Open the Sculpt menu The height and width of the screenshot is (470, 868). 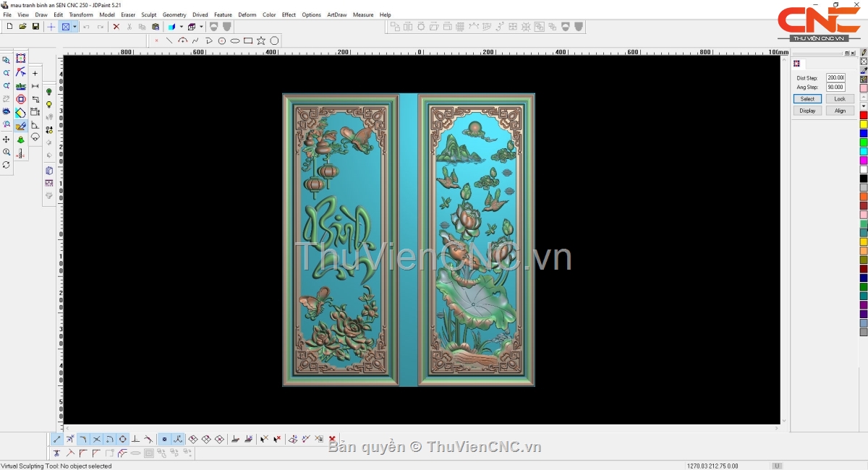click(x=149, y=14)
